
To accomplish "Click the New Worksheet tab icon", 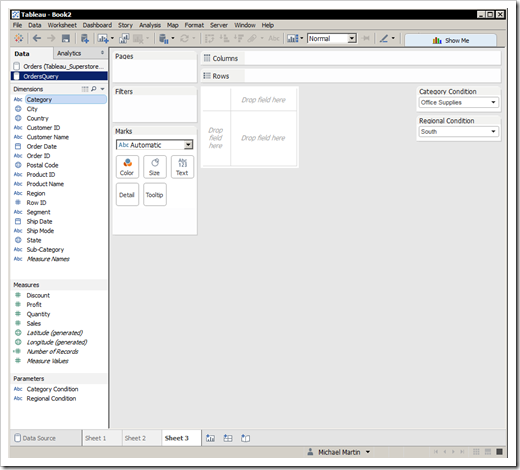I will pyautogui.click(x=210, y=438).
